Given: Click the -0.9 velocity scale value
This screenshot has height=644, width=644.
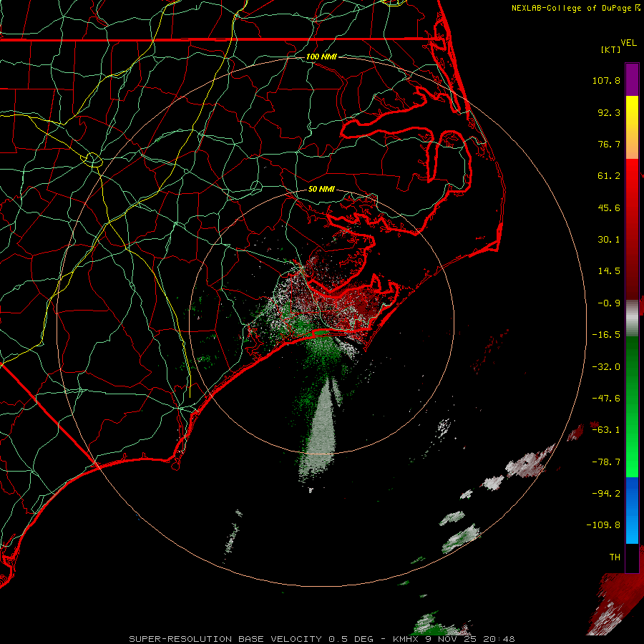Looking at the screenshot, I should 609,303.
